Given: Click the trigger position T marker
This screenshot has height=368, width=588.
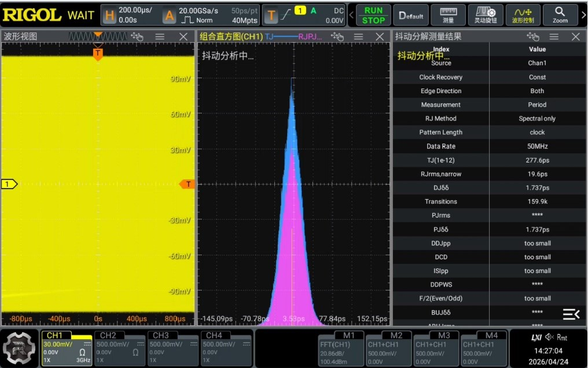Looking at the screenshot, I should 98,53.
